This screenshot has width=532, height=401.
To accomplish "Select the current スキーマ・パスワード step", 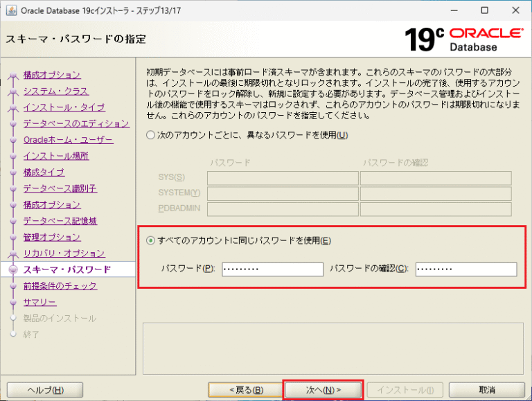I will coord(67,269).
